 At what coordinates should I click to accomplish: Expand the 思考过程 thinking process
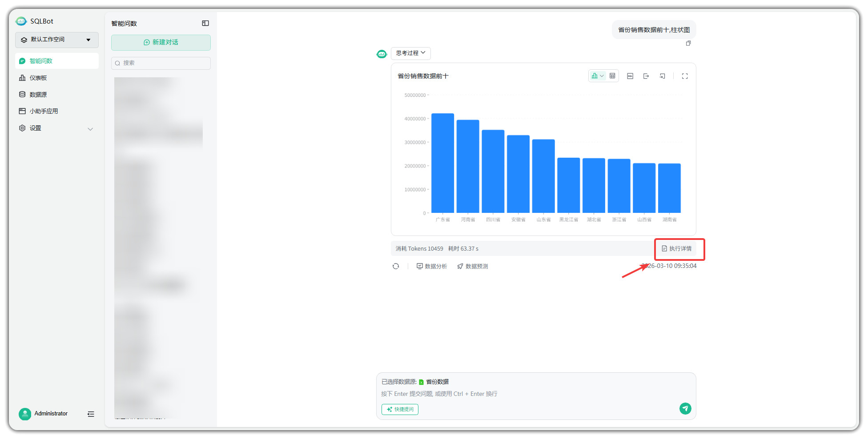(410, 53)
